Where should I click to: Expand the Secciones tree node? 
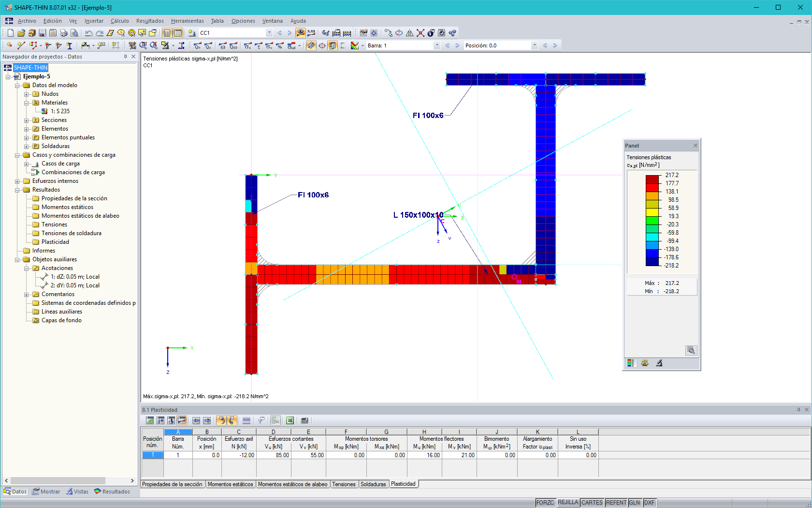pos(27,120)
